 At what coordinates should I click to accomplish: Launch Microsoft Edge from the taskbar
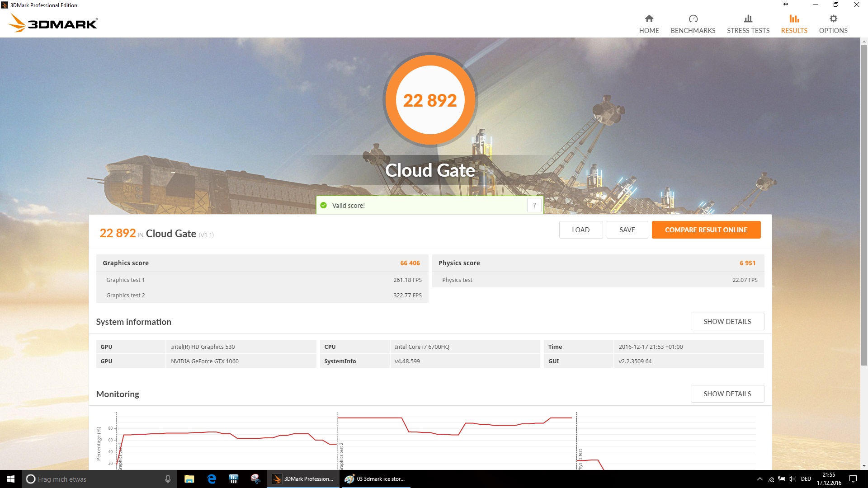pos(212,479)
